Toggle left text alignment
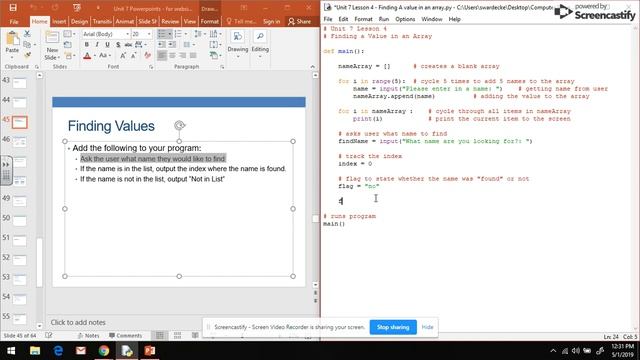 coord(162,56)
